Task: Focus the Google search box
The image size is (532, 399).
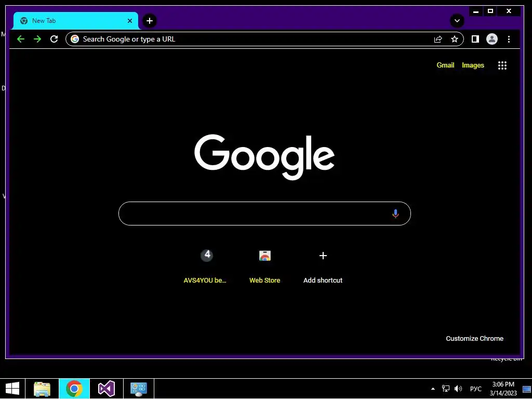Action: (x=264, y=214)
